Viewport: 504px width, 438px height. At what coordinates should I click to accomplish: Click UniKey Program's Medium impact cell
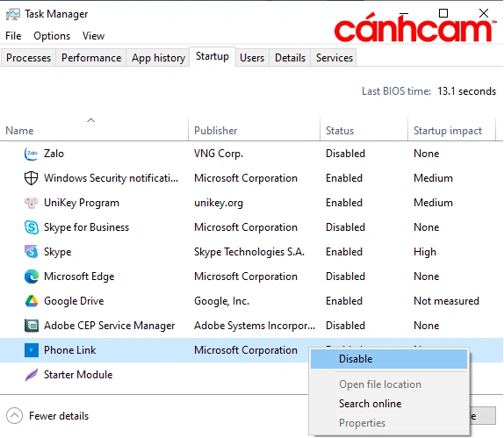tap(433, 203)
